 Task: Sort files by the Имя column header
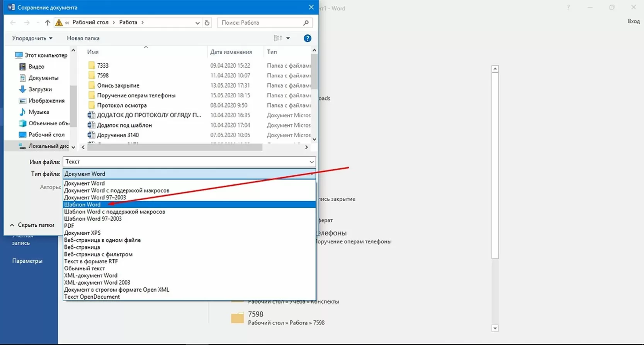click(93, 52)
